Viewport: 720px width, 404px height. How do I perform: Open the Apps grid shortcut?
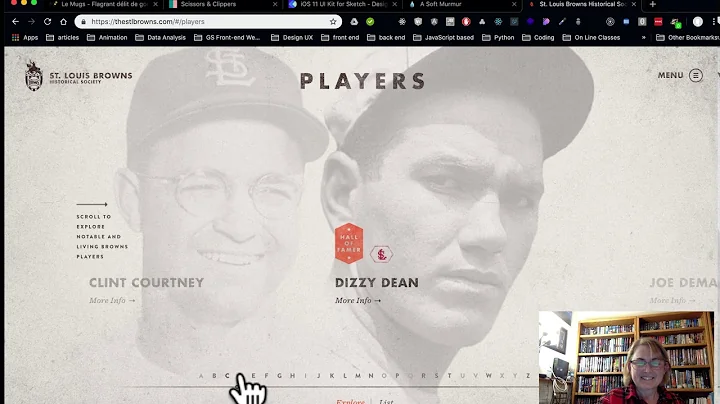coord(25,38)
